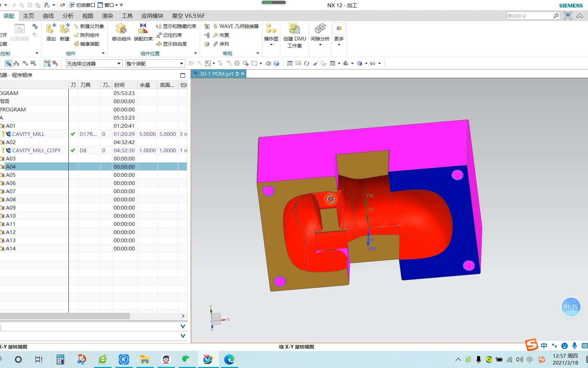Open the Home (主页) ribbon tab
Image resolution: width=588 pixels, height=368 pixels.
coord(29,16)
